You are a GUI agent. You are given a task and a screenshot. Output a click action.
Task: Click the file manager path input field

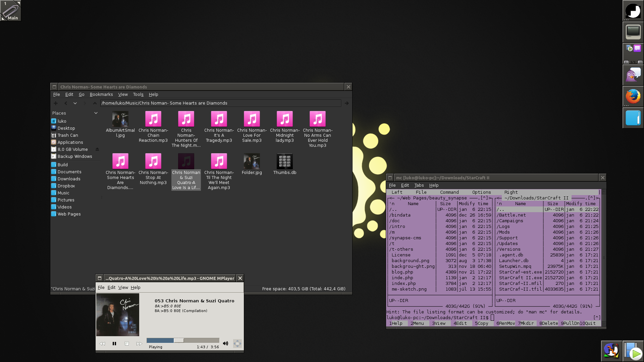221,103
